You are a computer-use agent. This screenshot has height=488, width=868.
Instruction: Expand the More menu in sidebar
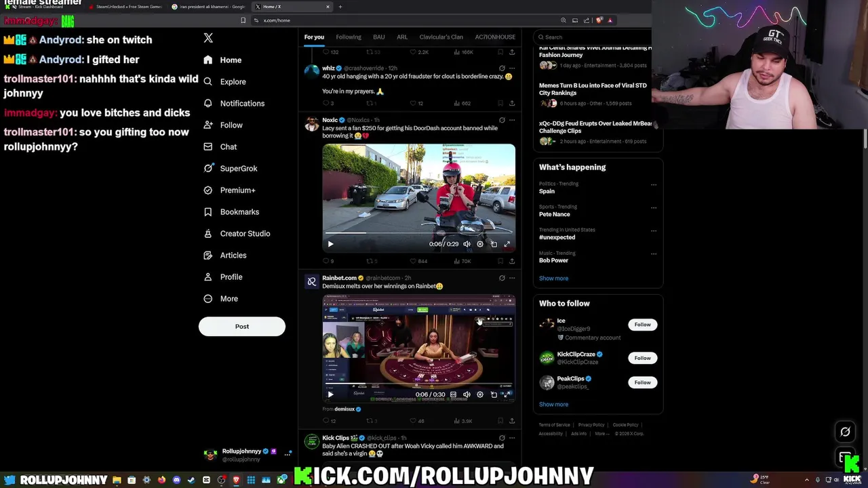point(220,298)
